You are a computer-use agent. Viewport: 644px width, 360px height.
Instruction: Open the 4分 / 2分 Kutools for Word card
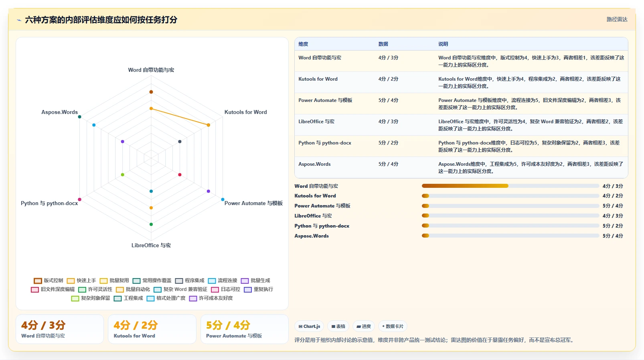point(152,329)
